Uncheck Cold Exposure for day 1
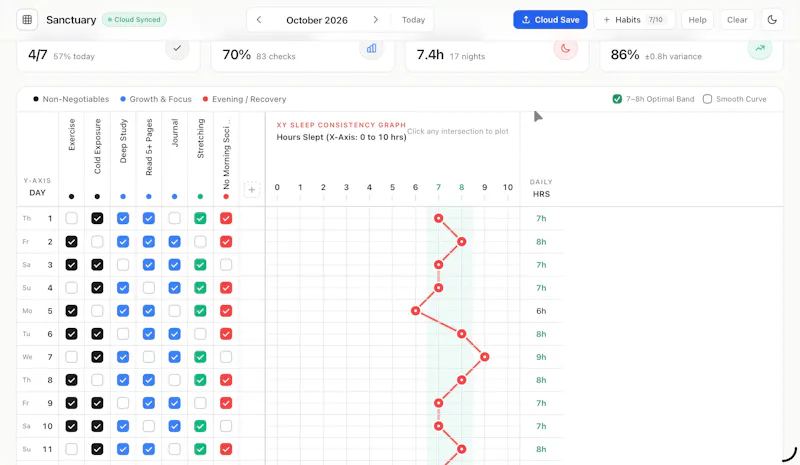This screenshot has width=800, height=465. [97, 218]
